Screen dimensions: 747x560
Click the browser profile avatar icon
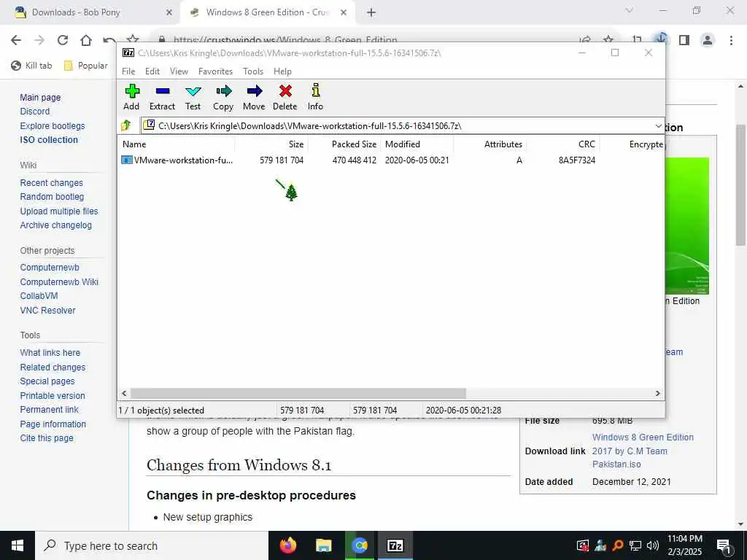[708, 41]
